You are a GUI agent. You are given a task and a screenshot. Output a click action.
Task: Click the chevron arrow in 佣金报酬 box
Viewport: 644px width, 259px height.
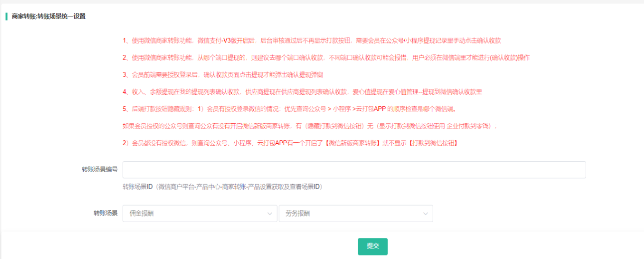(270, 214)
